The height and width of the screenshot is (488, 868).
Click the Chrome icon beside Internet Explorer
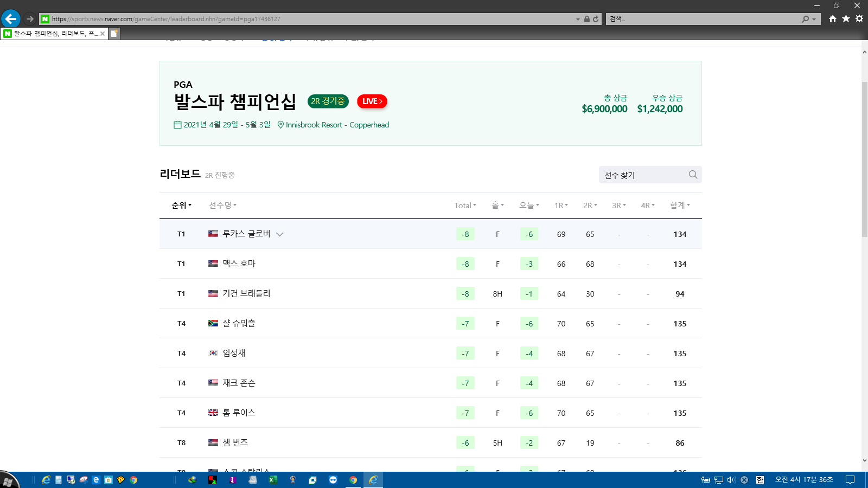click(x=353, y=480)
